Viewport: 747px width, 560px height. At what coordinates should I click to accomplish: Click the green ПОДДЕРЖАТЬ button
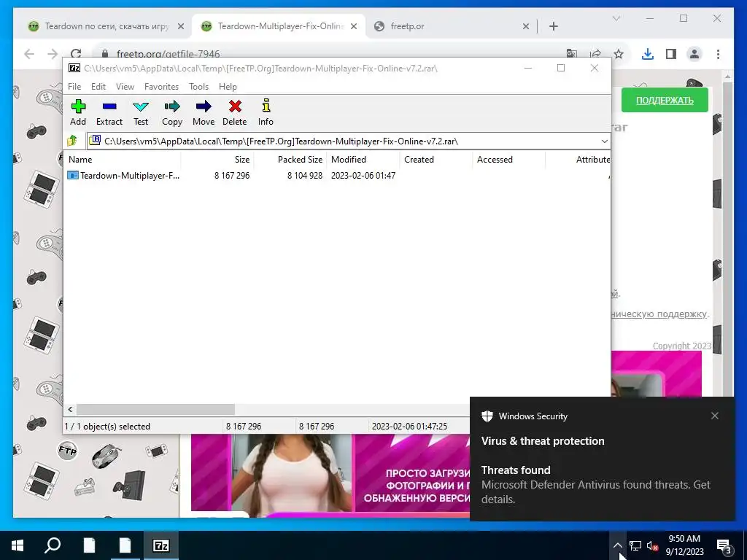pyautogui.click(x=665, y=100)
